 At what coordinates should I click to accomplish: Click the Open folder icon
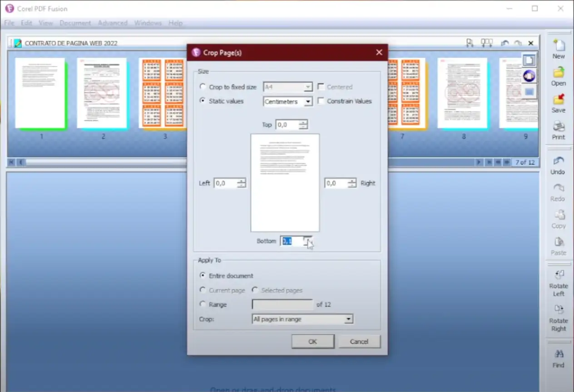(x=558, y=73)
